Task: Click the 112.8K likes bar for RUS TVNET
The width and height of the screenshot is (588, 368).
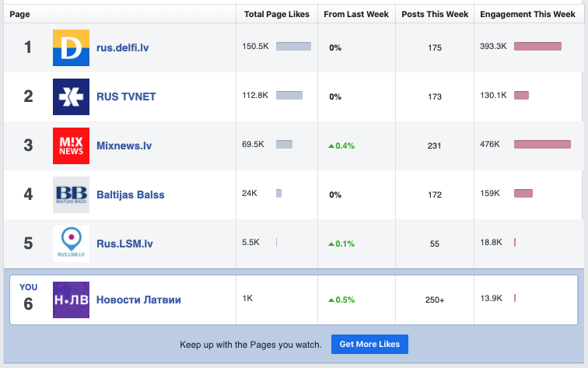Action: click(289, 95)
